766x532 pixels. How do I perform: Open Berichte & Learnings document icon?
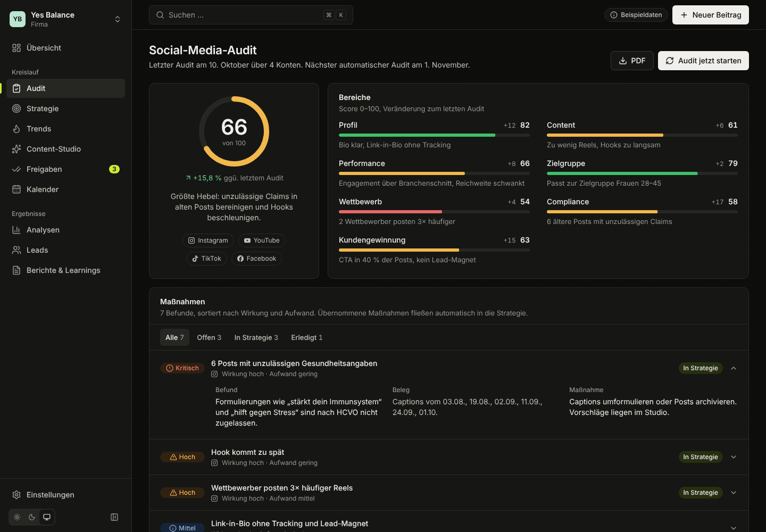(16, 270)
